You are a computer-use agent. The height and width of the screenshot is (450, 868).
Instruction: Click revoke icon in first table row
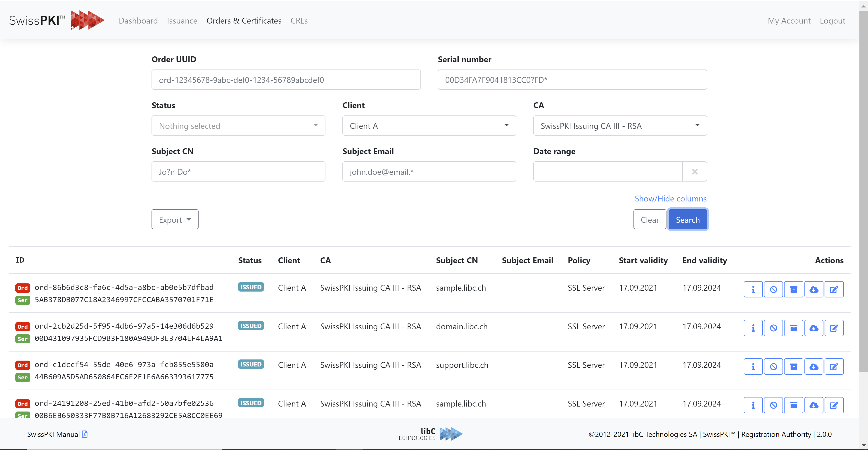[x=773, y=290]
